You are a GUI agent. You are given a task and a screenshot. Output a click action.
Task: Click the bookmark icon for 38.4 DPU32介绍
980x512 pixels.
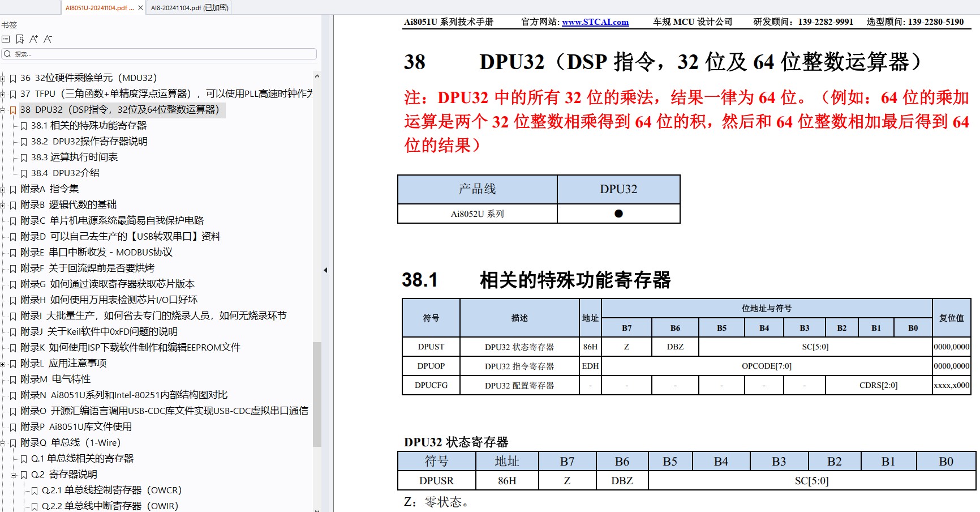point(24,174)
